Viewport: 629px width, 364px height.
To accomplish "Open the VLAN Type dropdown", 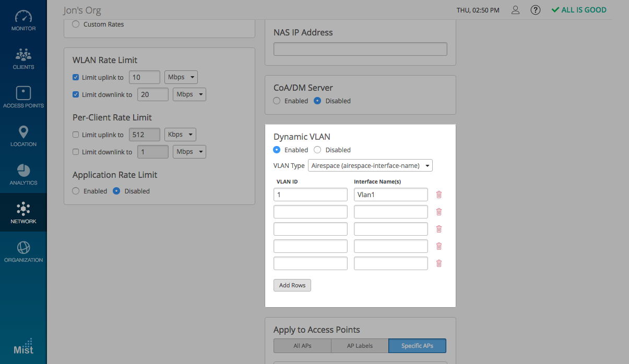I will [370, 166].
